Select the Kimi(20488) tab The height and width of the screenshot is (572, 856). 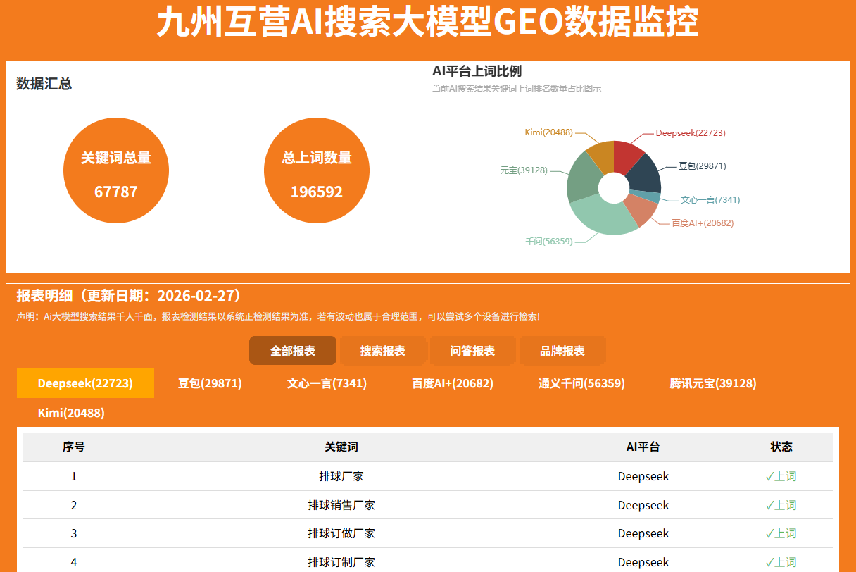[71, 413]
